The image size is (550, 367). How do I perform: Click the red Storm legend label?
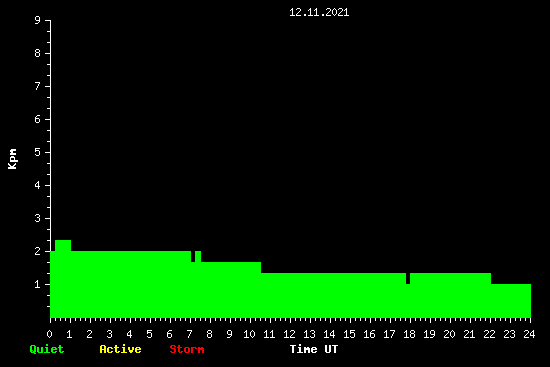click(187, 349)
